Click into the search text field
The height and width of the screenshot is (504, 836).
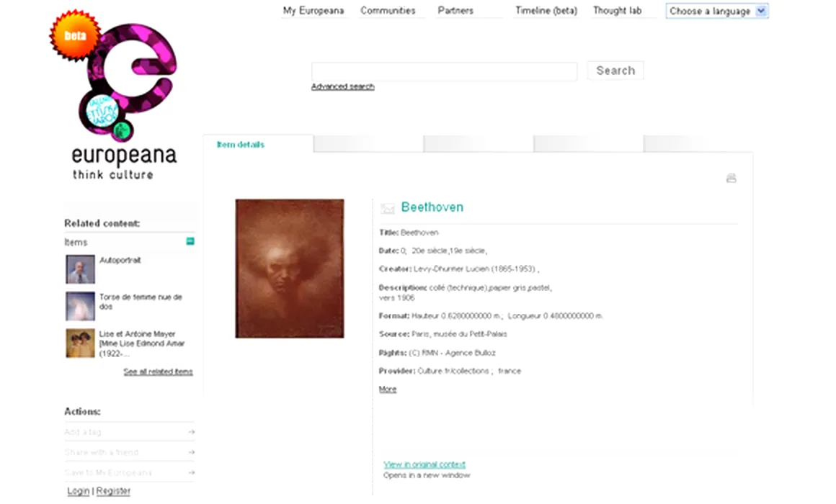pyautogui.click(x=444, y=71)
